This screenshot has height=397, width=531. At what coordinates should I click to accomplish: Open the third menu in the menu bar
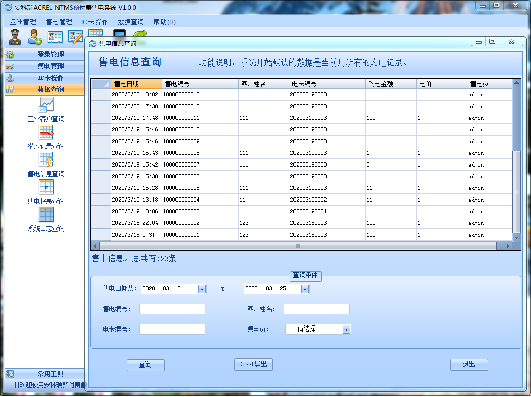[x=95, y=22]
